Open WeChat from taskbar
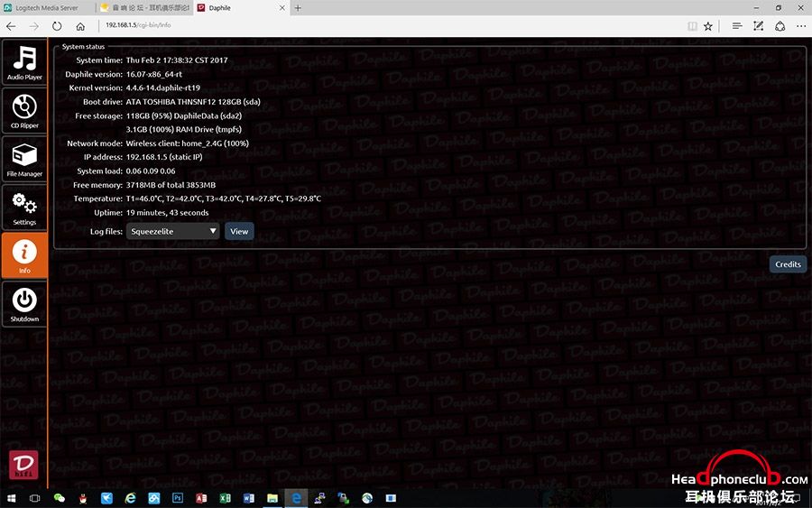Screen dimensions: 812x508 tap(60, 498)
